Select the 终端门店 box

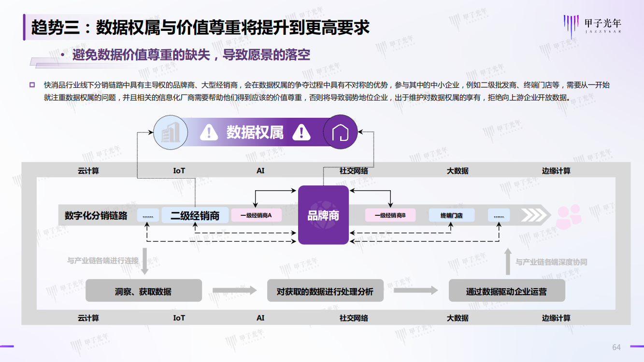[x=452, y=215]
